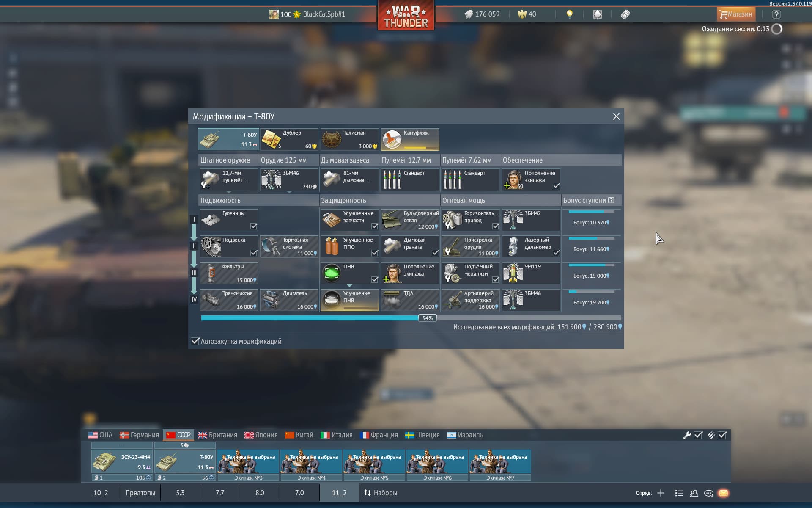Select the Артиллерийская поддержка modification

coord(470,300)
